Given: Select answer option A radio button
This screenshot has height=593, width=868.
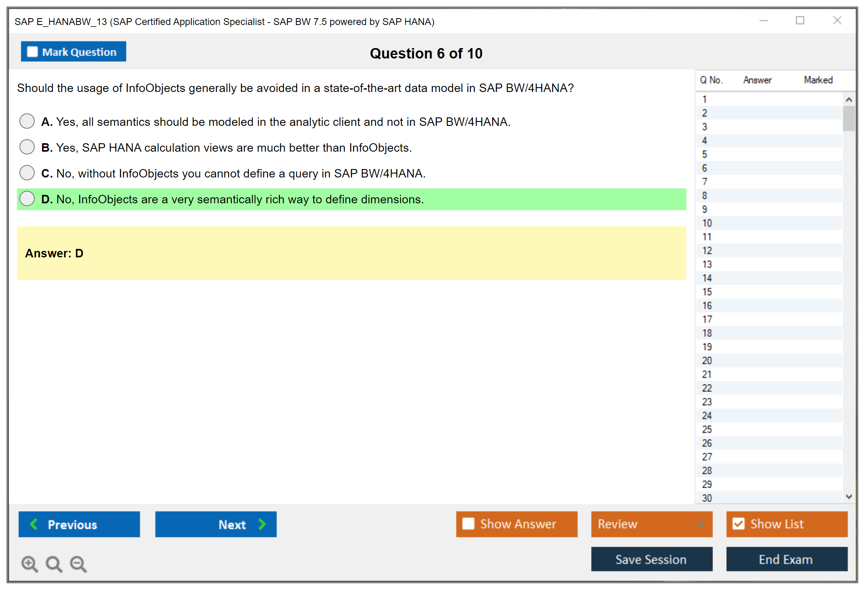Looking at the screenshot, I should click(27, 121).
